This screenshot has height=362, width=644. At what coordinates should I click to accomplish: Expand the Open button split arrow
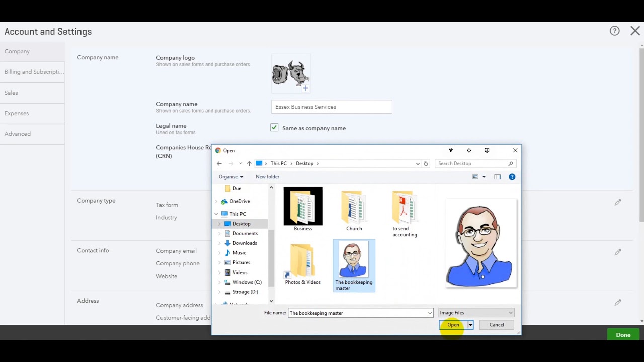pos(470,325)
